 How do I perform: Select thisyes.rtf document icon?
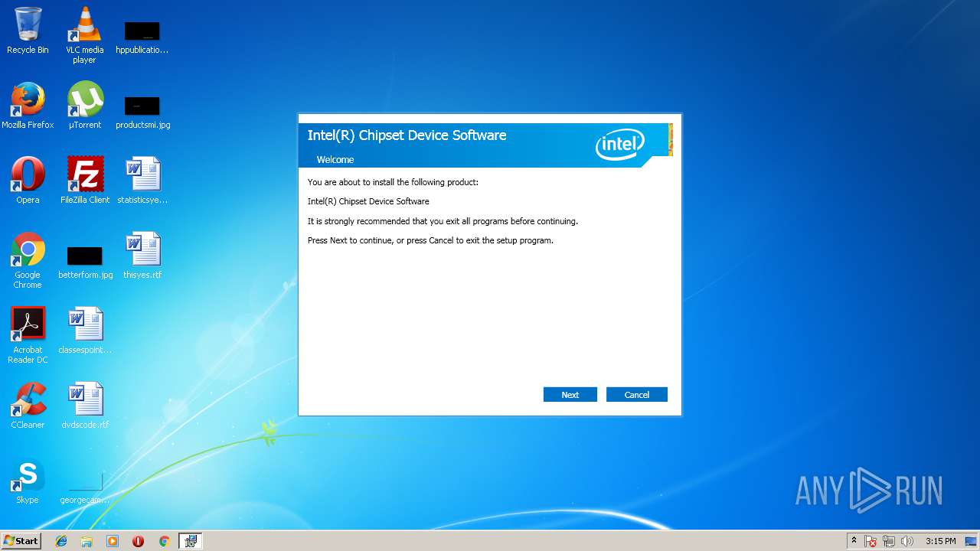coord(142,256)
